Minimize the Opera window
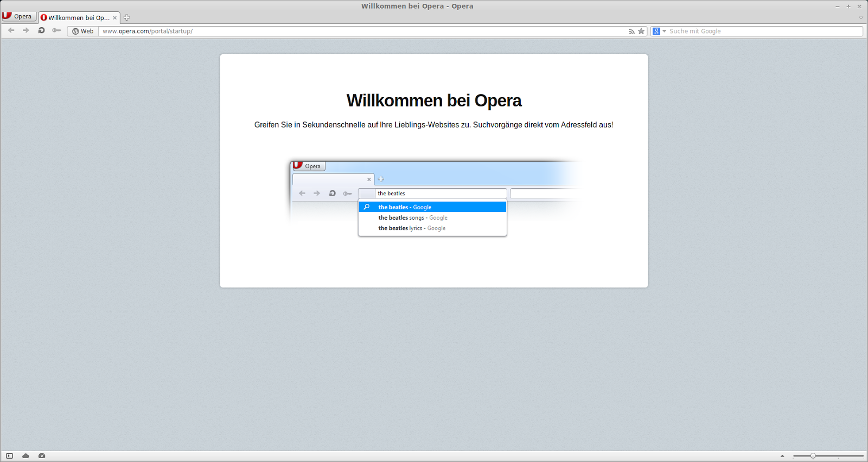868x462 pixels. (x=838, y=7)
